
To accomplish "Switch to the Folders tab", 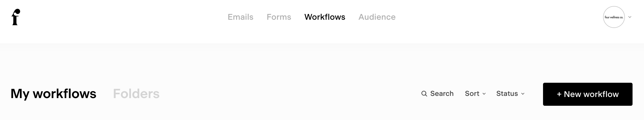I will 136,94.
